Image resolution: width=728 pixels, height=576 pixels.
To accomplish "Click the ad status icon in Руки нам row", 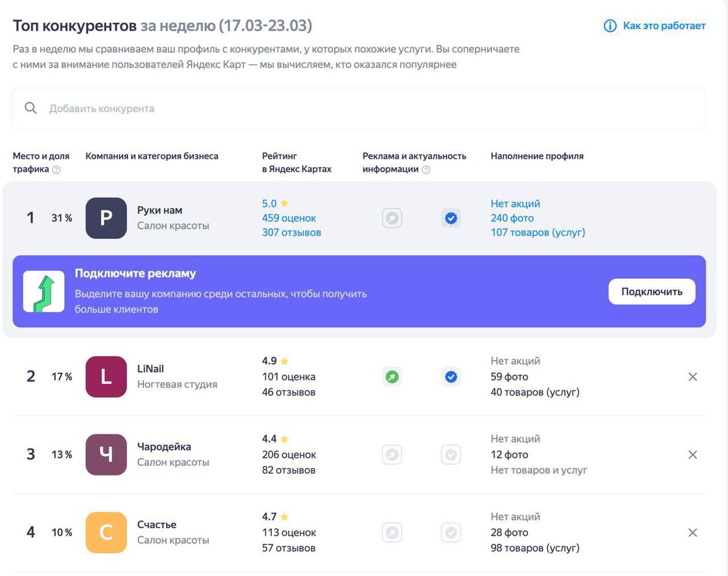I will click(x=393, y=218).
